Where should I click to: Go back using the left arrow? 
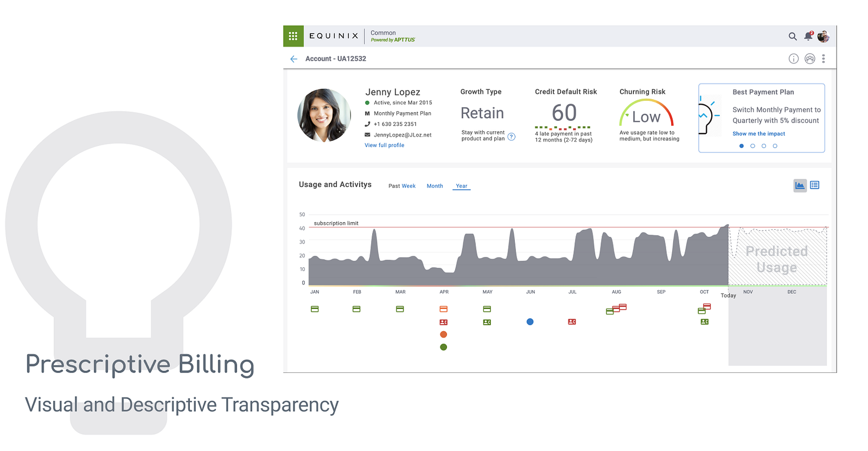293,59
